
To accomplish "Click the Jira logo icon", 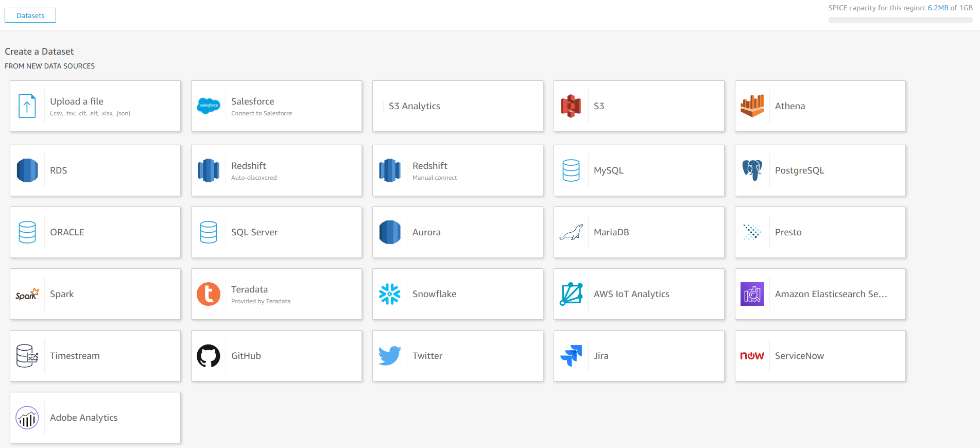I will tap(571, 356).
